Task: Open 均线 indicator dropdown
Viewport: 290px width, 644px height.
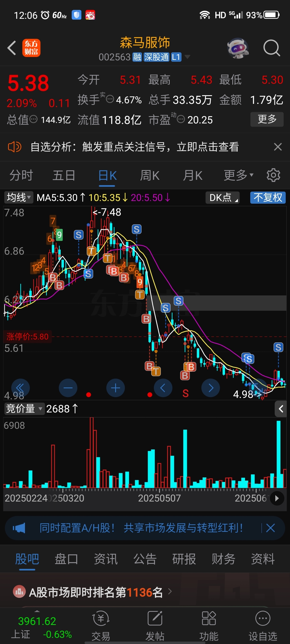Action: [19, 197]
